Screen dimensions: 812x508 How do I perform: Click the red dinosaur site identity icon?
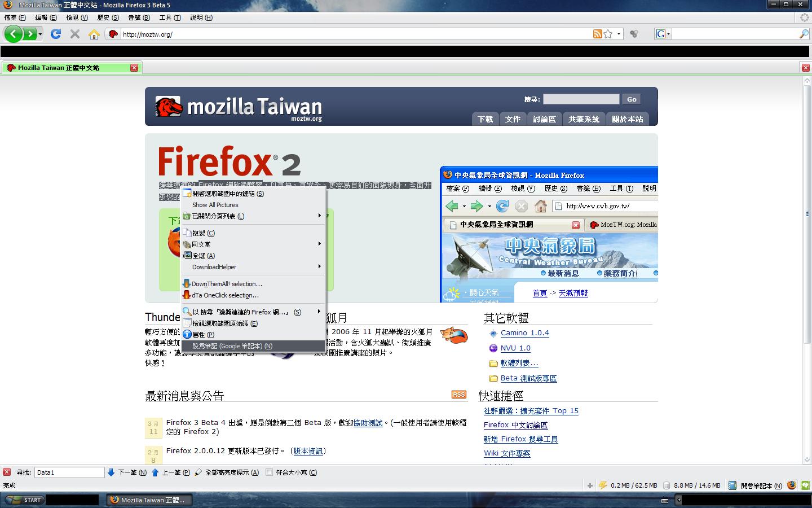coord(113,34)
